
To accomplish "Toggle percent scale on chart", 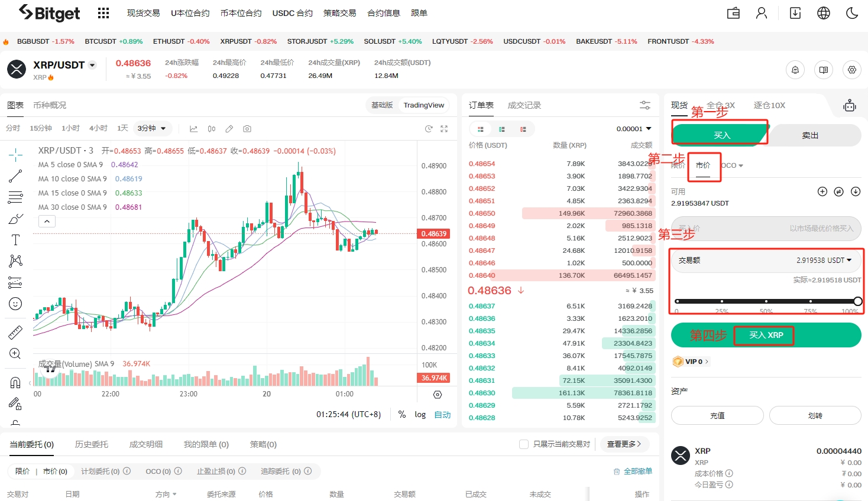I will click(x=402, y=415).
